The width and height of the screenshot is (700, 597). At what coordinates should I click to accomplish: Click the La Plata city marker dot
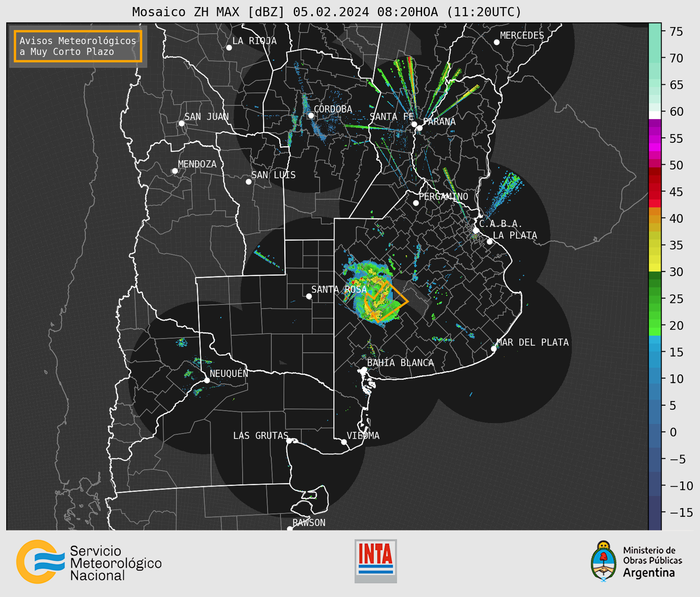point(490,242)
